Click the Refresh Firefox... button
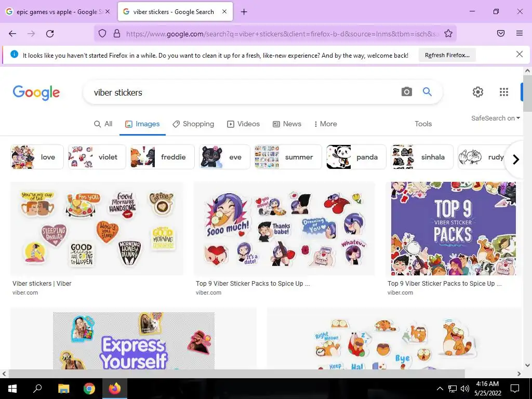532x399 pixels. pyautogui.click(x=447, y=55)
